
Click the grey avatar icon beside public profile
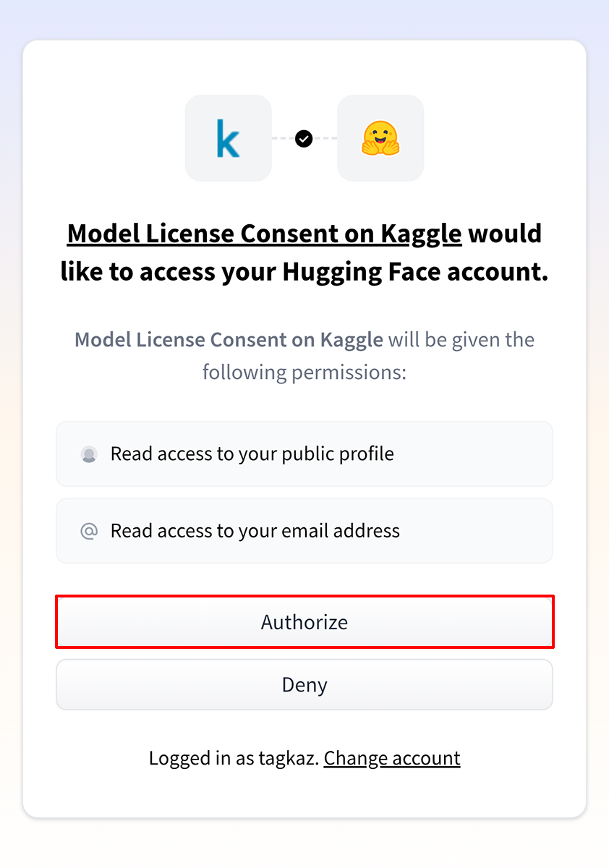click(x=89, y=454)
